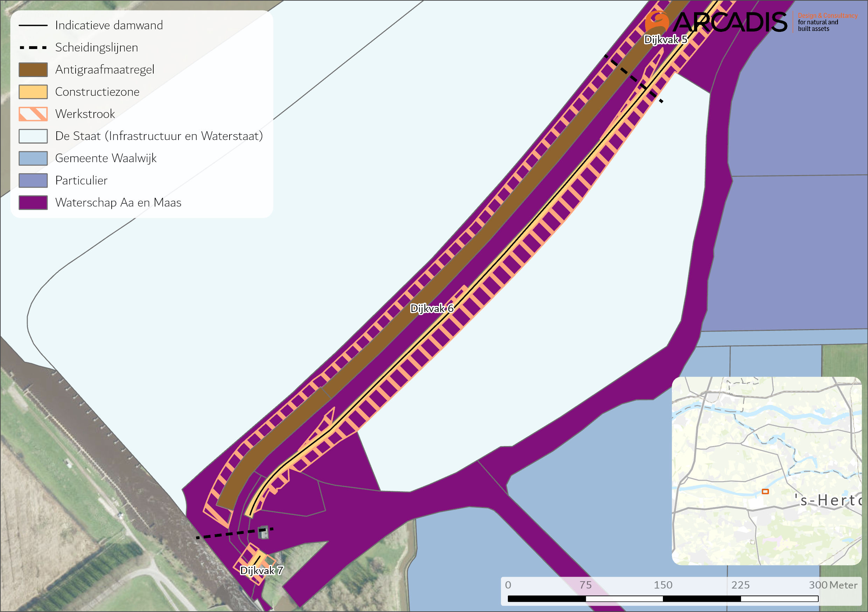Click the Particulier legend swatch
Image resolution: width=868 pixels, height=612 pixels.
coord(33,180)
